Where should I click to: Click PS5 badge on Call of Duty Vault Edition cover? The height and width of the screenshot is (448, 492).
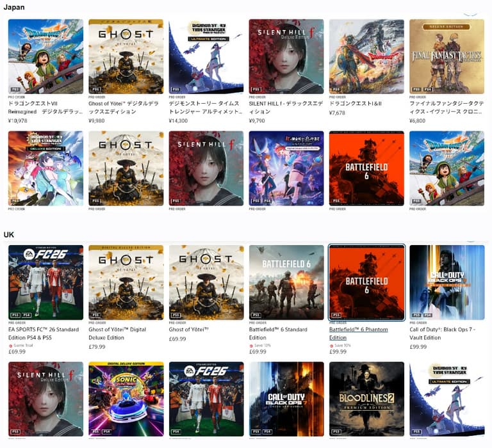point(416,315)
